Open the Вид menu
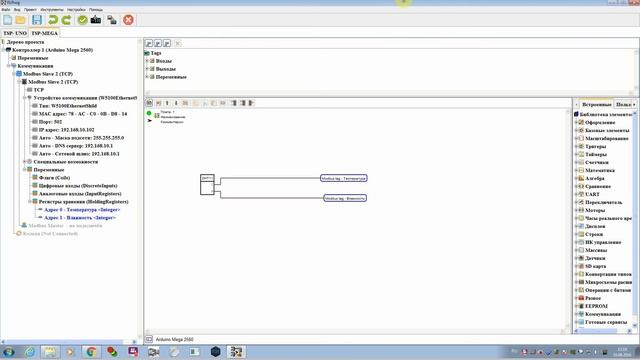Screen dimensions: 640x360 17,9
